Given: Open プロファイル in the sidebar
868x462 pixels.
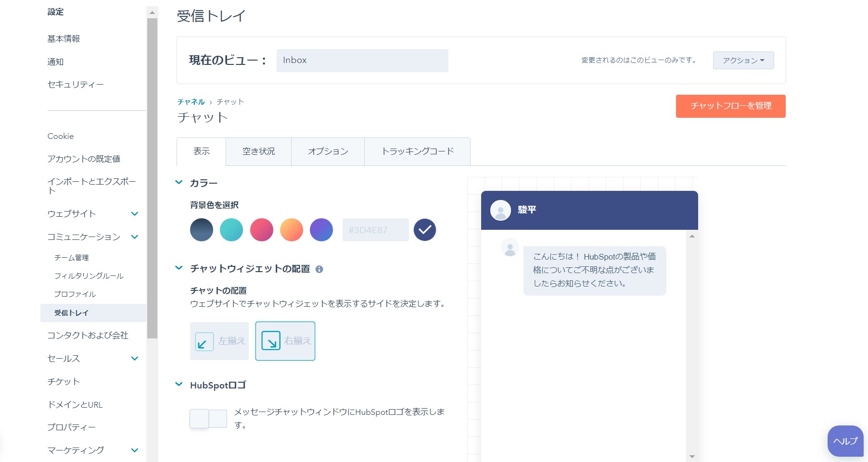Looking at the screenshot, I should pos(75,294).
